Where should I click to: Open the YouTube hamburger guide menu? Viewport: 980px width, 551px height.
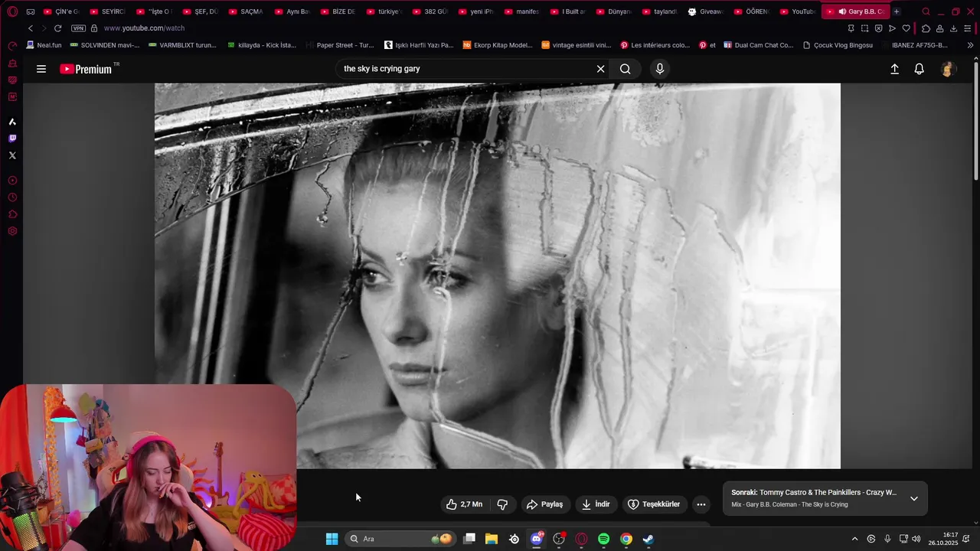[41, 69]
